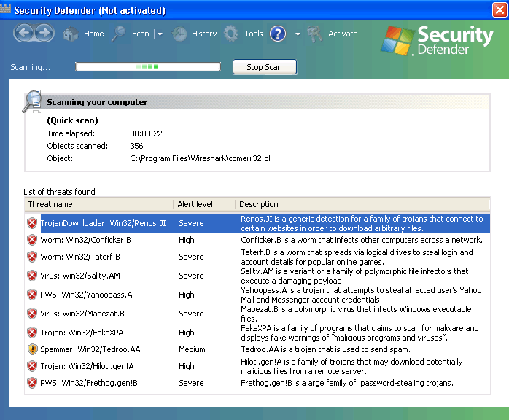Click the forward arrow navigation icon
509x420 pixels.
pos(44,34)
